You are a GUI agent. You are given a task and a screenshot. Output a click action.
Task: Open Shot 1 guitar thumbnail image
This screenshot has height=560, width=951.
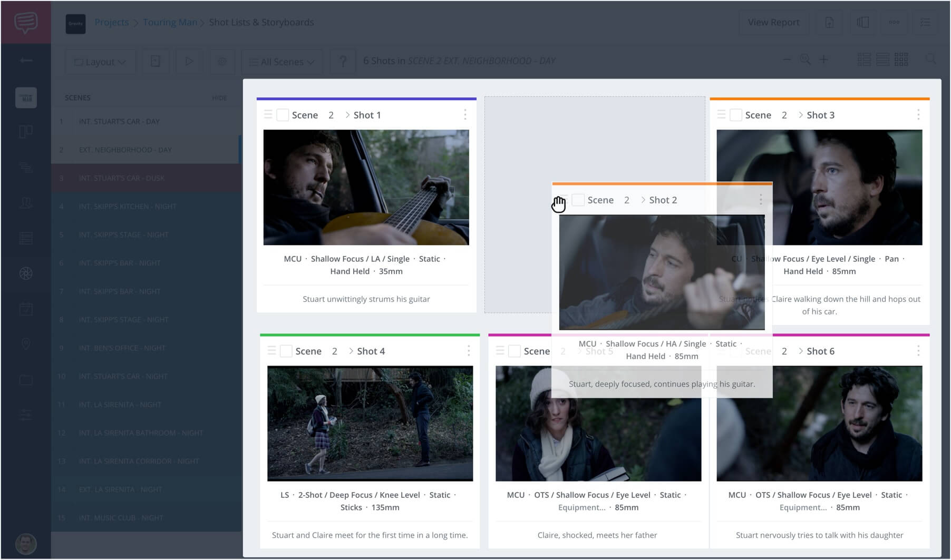coord(366,187)
